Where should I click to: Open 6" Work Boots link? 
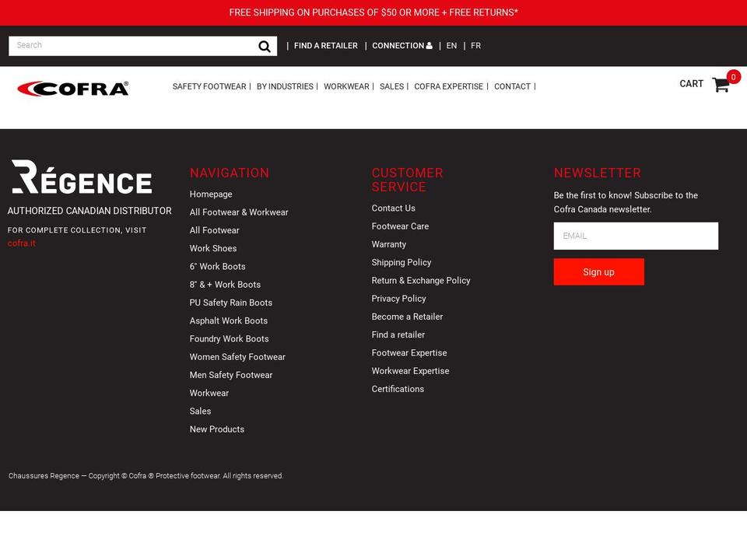click(217, 267)
